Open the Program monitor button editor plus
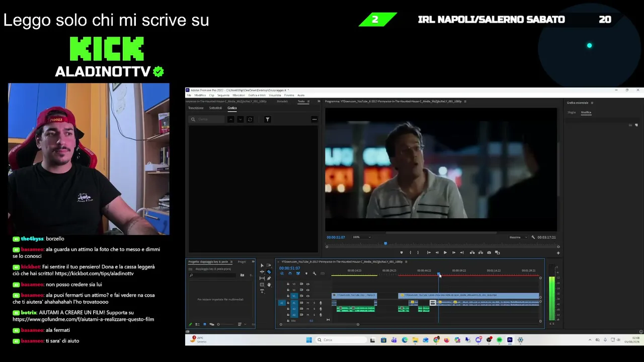Viewport: 644px width, 362px height. (558, 253)
